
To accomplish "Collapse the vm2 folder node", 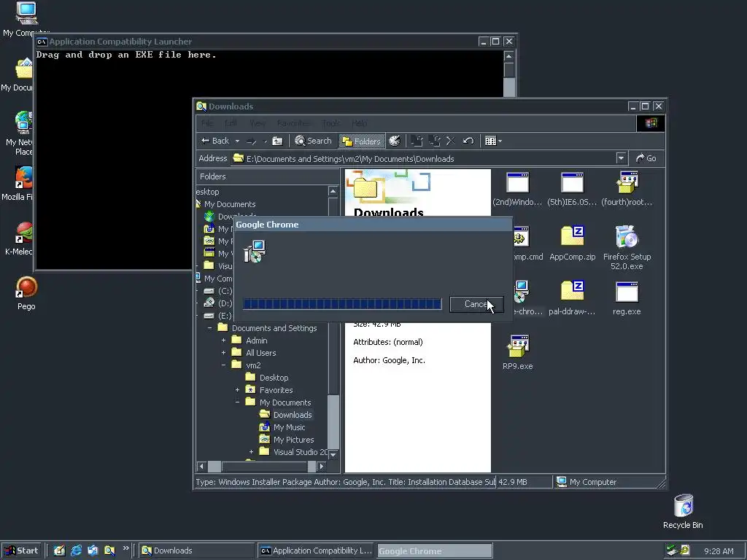I will (x=223, y=365).
